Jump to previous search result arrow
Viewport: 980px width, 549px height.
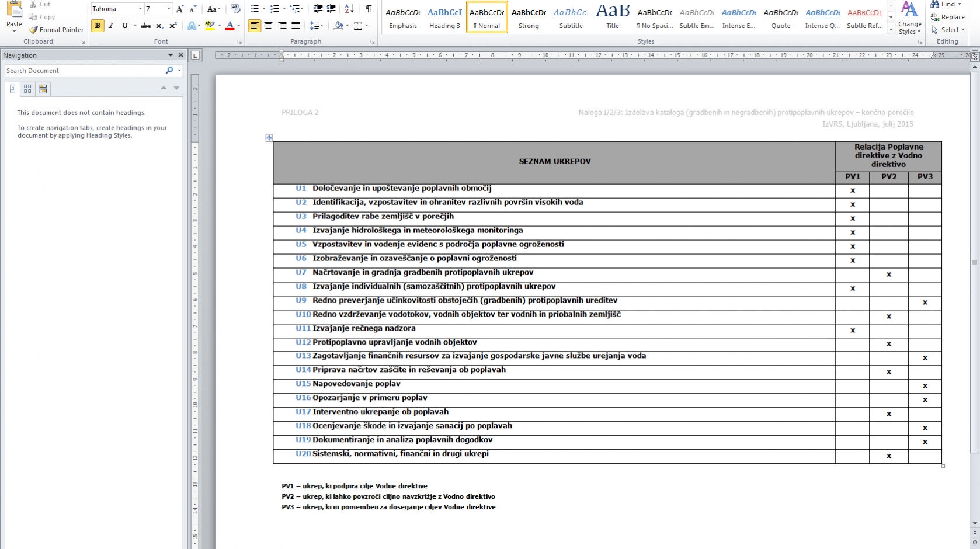(x=164, y=88)
